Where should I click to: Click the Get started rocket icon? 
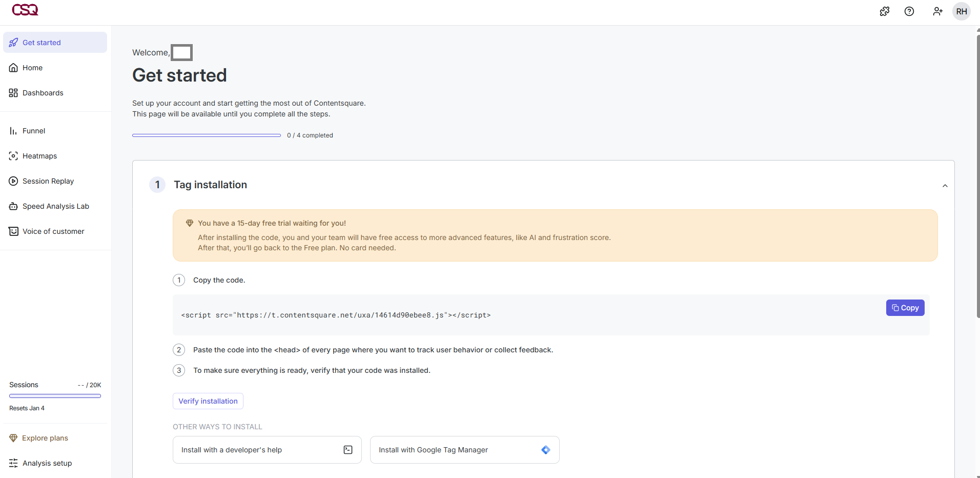tap(13, 43)
